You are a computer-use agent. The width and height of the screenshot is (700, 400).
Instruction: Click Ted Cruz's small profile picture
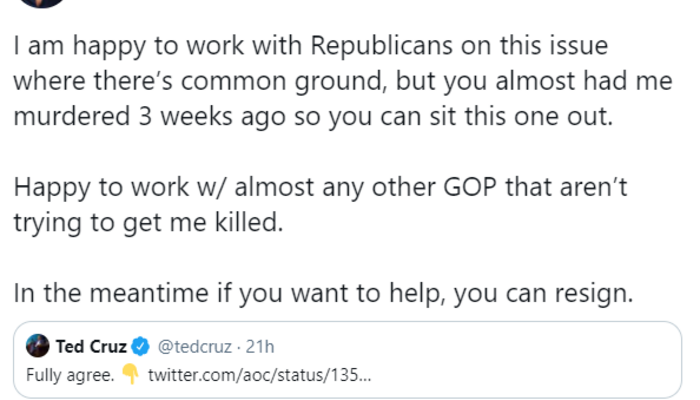tap(38, 347)
